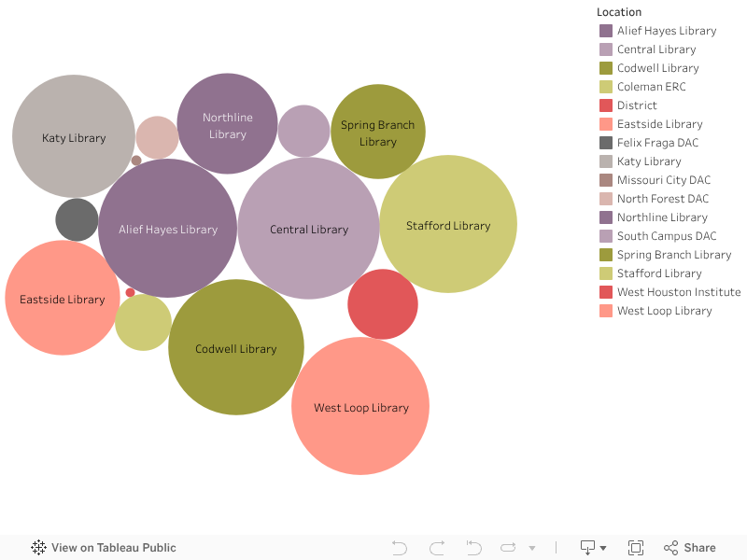This screenshot has width=747, height=560.
Task: Click the Undo arrow icon
Action: tap(400, 548)
